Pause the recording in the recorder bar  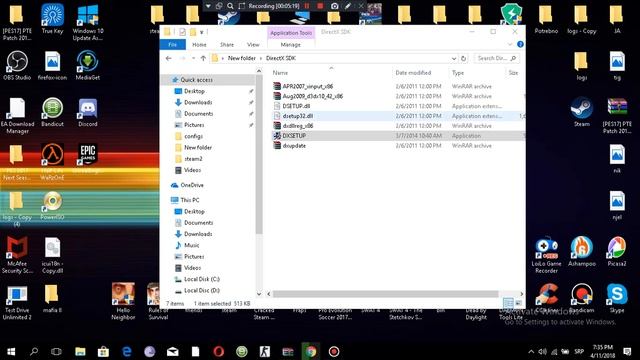[307, 6]
